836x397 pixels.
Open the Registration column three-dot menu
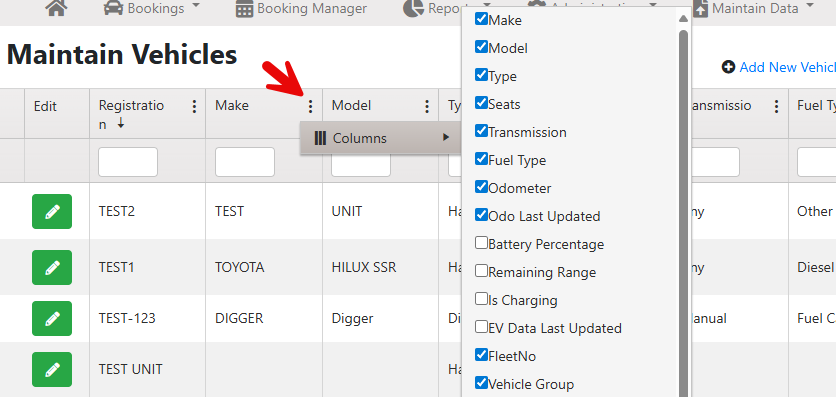click(x=194, y=107)
